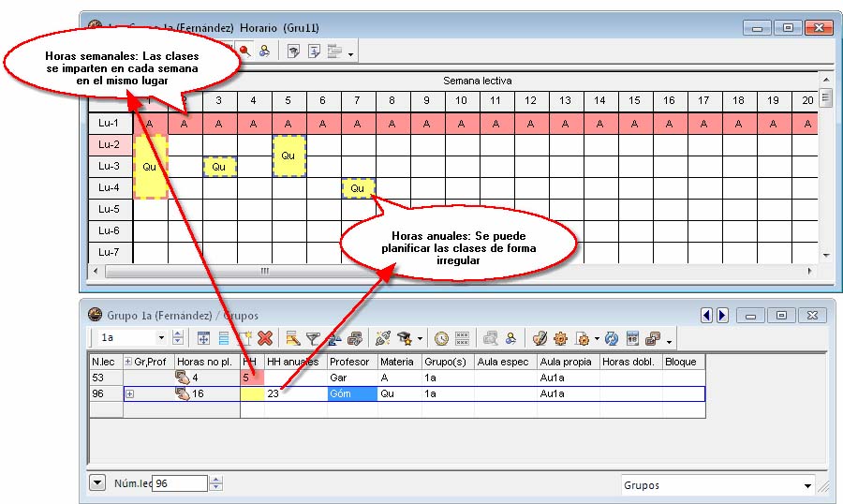Click the tools wrench icon in Grupos toolbar
The width and height of the screenshot is (843, 504).
383,338
